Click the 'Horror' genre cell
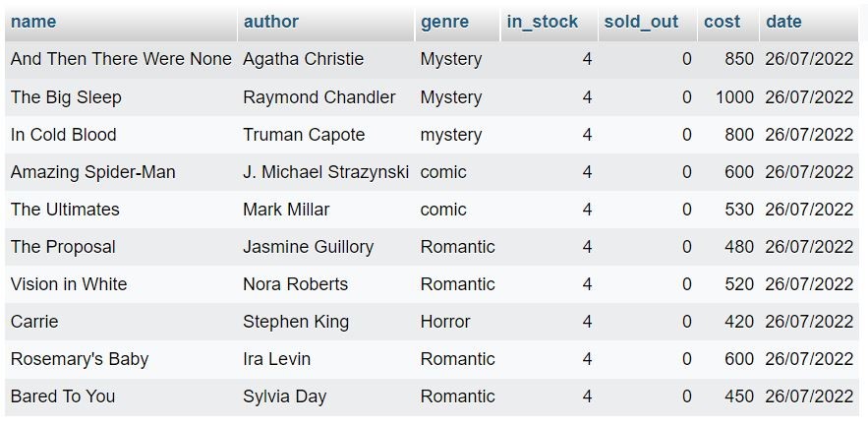868x426 pixels. point(445,322)
